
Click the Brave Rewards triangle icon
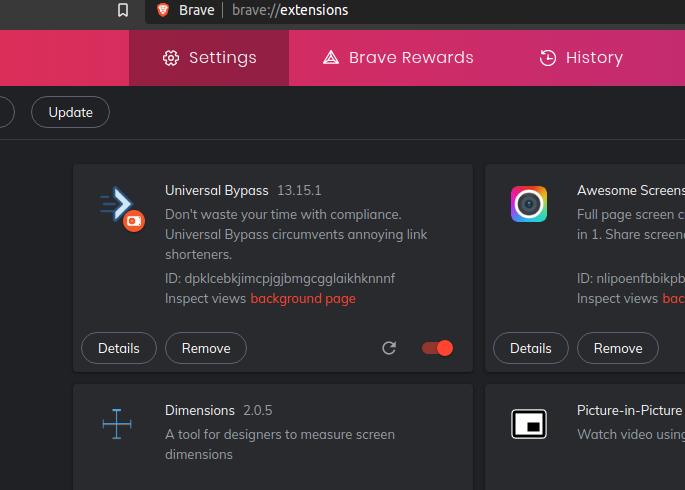point(331,58)
